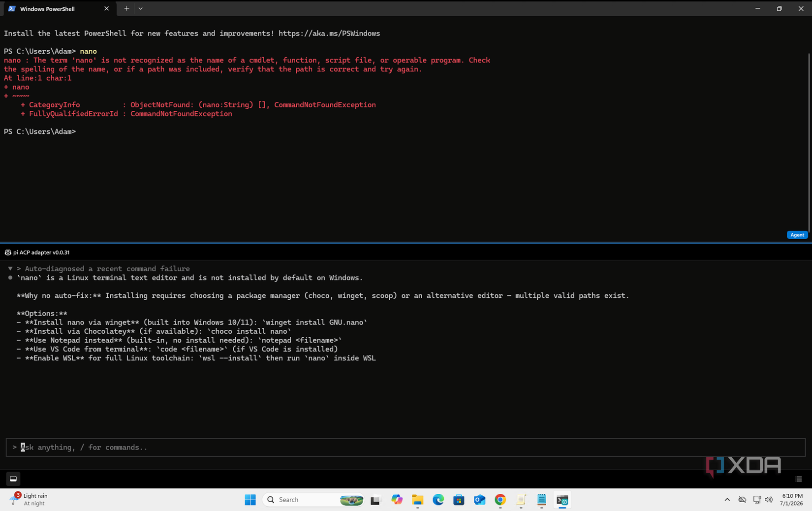Open the yellow notes app in taskbar
The width and height of the screenshot is (812, 511).
point(521,500)
